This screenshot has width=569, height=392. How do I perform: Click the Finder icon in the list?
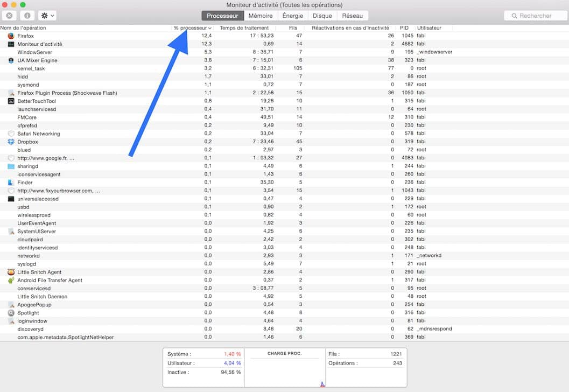(x=11, y=183)
